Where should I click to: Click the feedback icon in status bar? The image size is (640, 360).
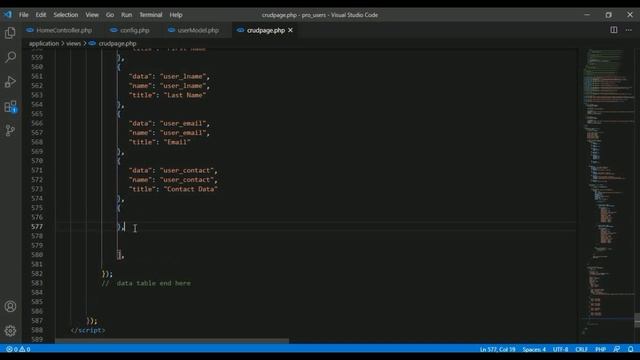(x=617, y=349)
